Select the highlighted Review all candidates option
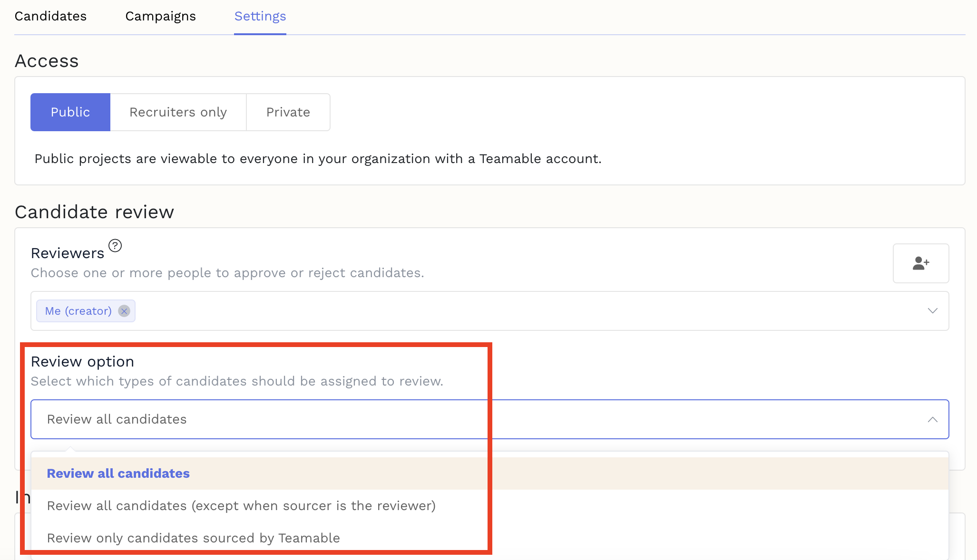 point(117,473)
